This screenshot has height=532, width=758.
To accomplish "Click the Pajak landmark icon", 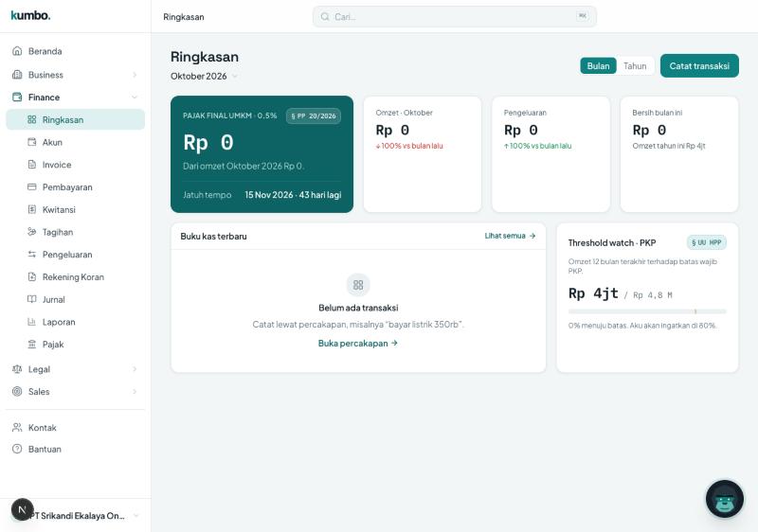I will 32,344.
